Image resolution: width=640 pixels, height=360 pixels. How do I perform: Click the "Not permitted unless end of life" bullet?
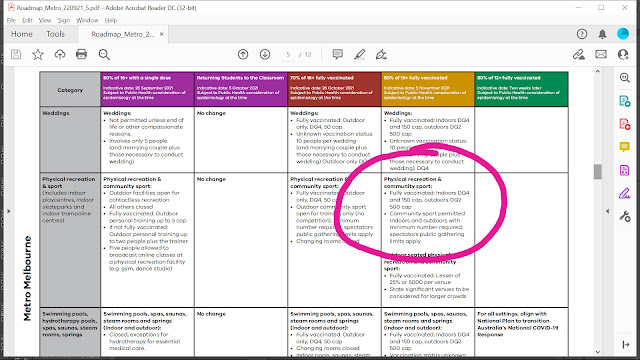[x=146, y=127]
